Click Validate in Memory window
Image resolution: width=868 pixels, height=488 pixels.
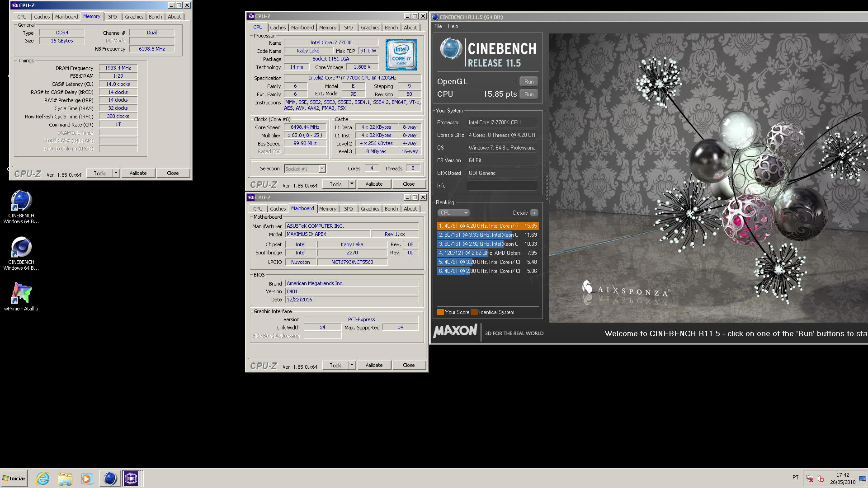[x=138, y=173]
